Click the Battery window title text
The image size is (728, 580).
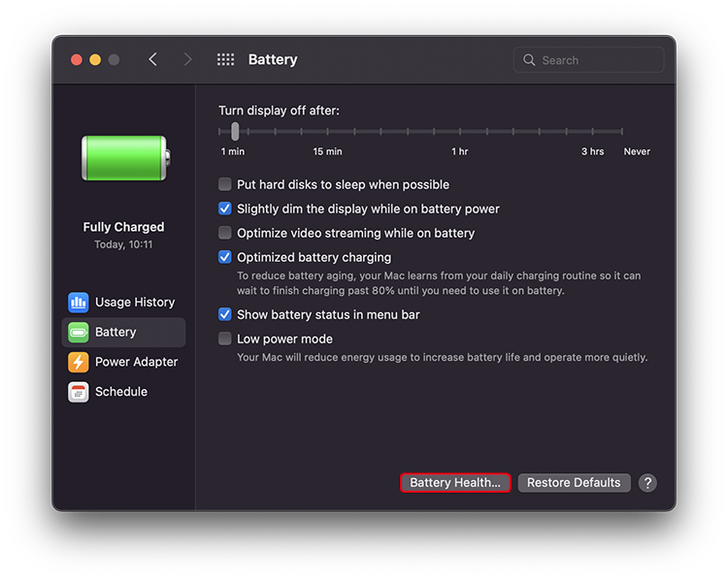[x=273, y=59]
